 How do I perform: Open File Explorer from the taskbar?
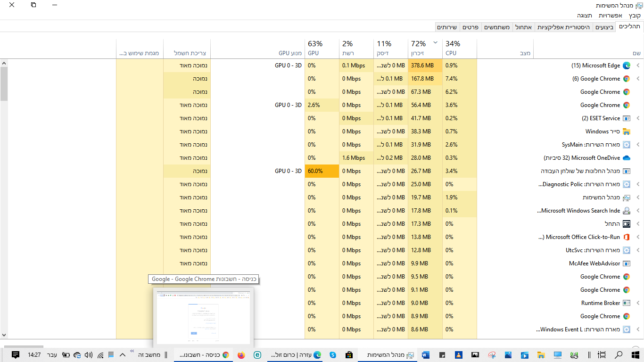pos(541,355)
